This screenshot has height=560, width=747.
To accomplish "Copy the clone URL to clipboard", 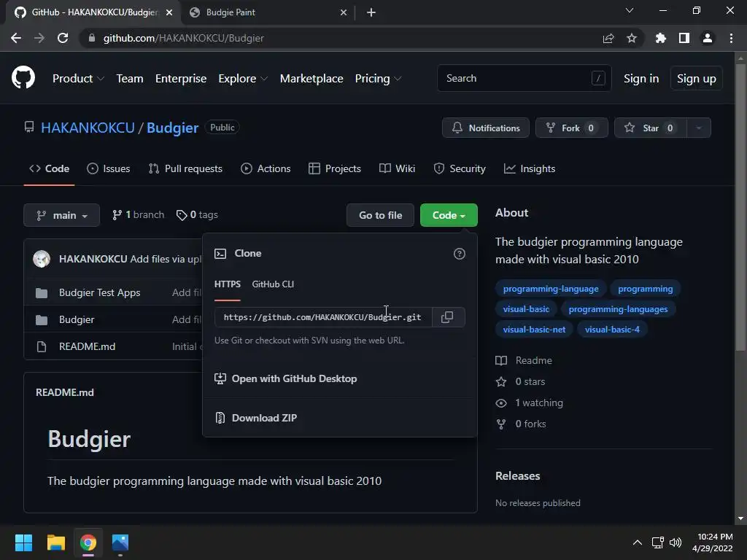I will click(x=448, y=317).
